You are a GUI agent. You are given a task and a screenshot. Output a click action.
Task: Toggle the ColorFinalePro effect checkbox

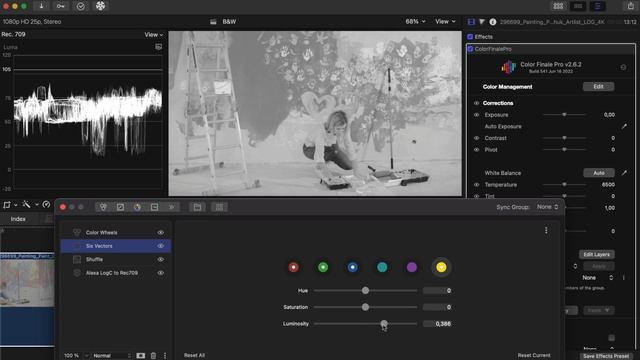[x=470, y=49]
